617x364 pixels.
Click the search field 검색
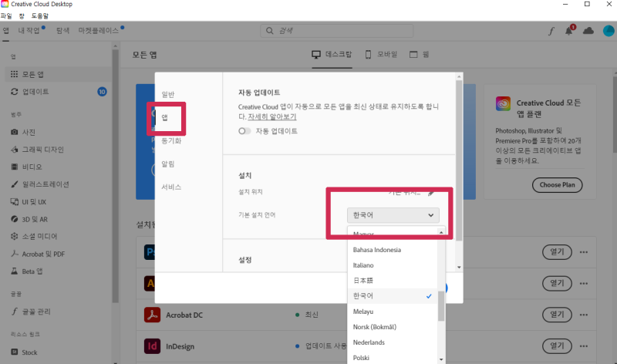(337, 31)
